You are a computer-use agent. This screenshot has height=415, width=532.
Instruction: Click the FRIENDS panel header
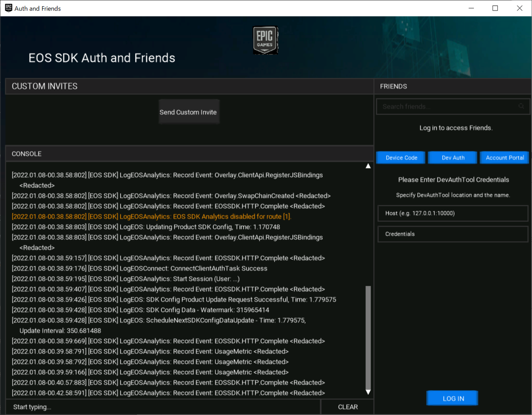(x=453, y=86)
